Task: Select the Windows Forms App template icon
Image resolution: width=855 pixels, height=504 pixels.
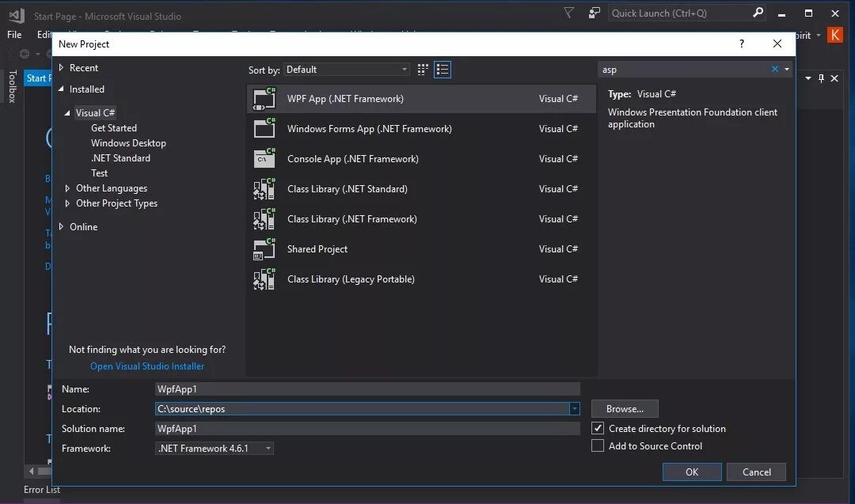Action: click(264, 129)
